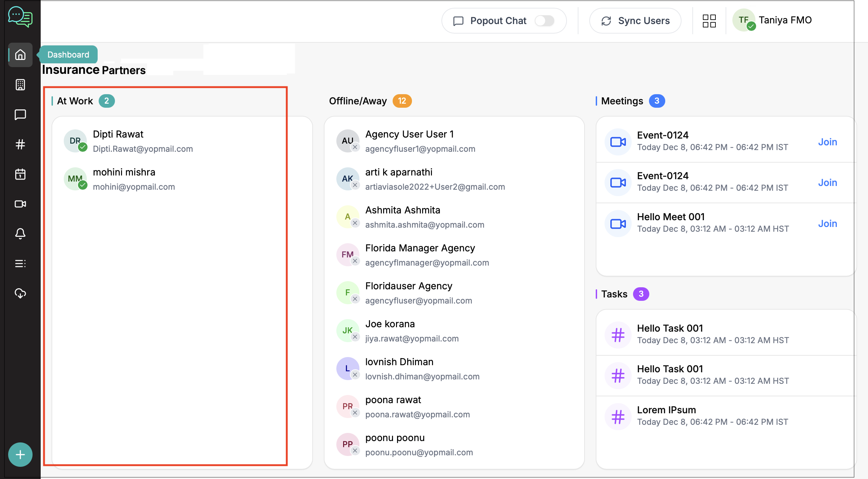
Task: Open the Dashboard home icon
Action: (20, 55)
